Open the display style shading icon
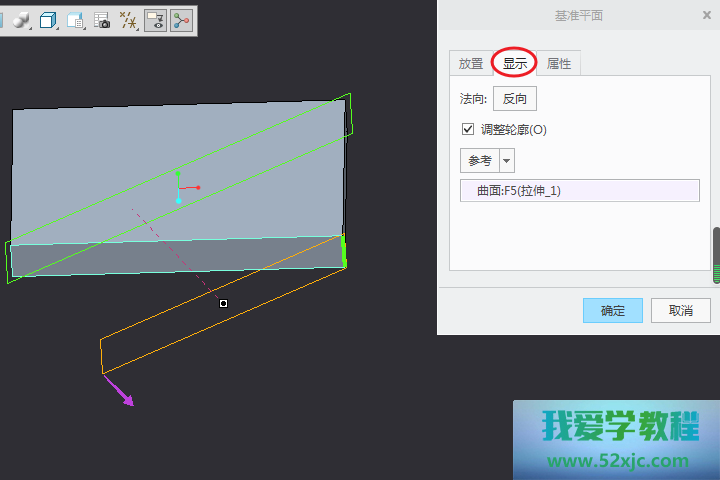This screenshot has height=480, width=720. (21, 20)
